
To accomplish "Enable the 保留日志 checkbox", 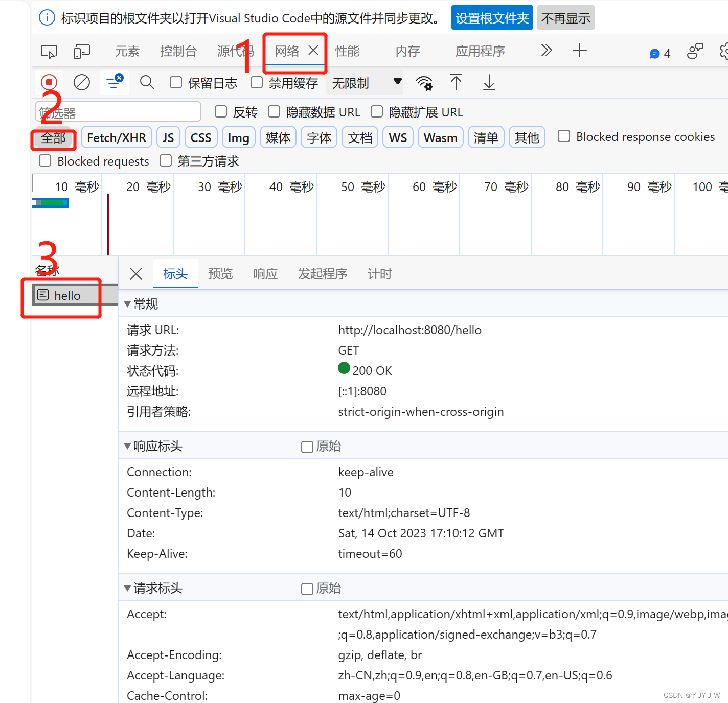I will tap(175, 82).
